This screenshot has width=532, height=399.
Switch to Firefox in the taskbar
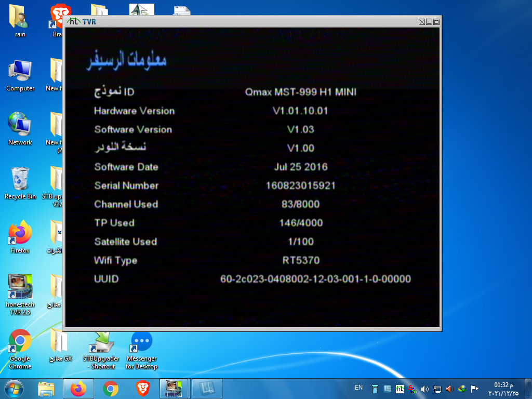coord(78,389)
